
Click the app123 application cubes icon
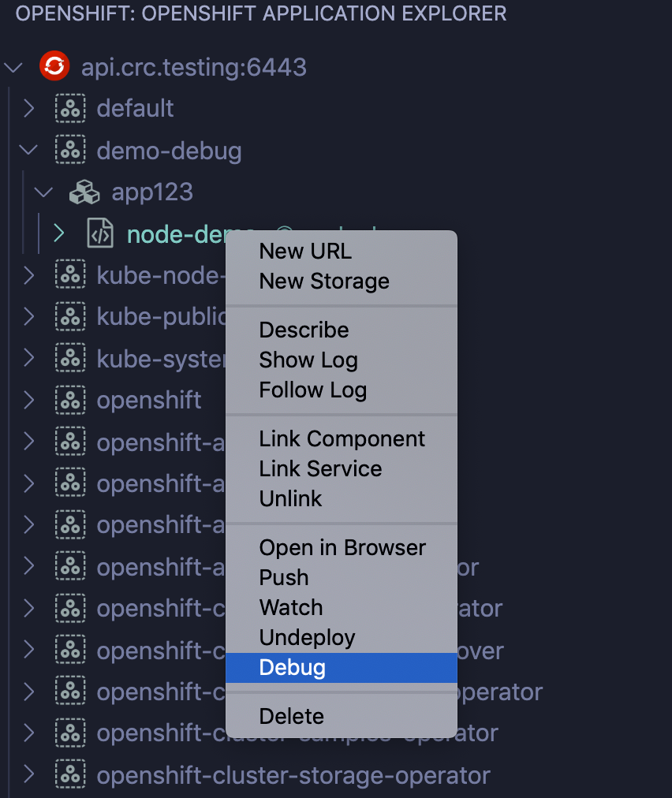coord(85,192)
